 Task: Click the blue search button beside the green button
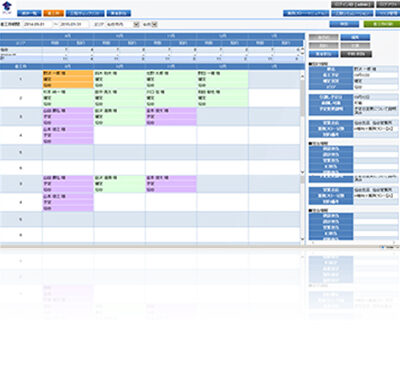(x=344, y=24)
